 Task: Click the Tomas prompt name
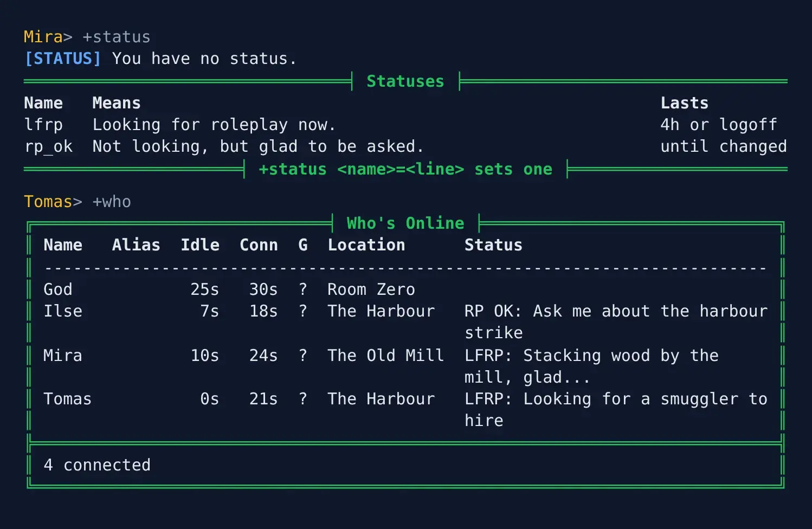48,202
